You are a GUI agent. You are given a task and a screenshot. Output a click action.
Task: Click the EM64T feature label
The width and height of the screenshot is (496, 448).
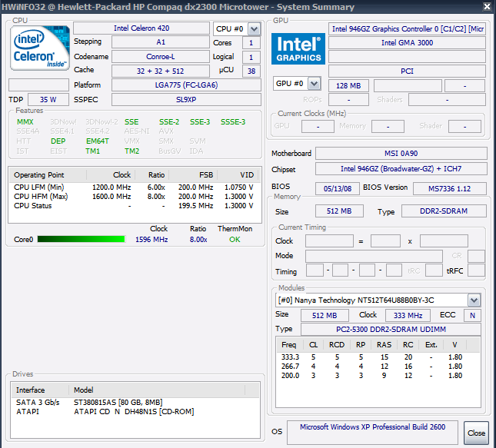(x=97, y=141)
